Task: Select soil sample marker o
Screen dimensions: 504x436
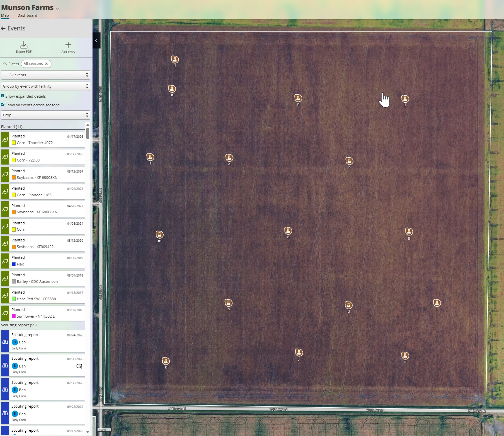Action: [172, 89]
